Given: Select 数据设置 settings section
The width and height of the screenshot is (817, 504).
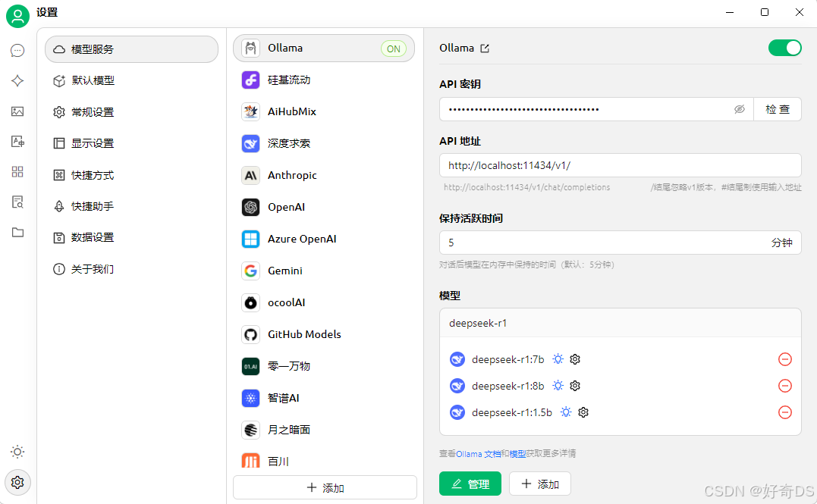Looking at the screenshot, I should click(132, 237).
